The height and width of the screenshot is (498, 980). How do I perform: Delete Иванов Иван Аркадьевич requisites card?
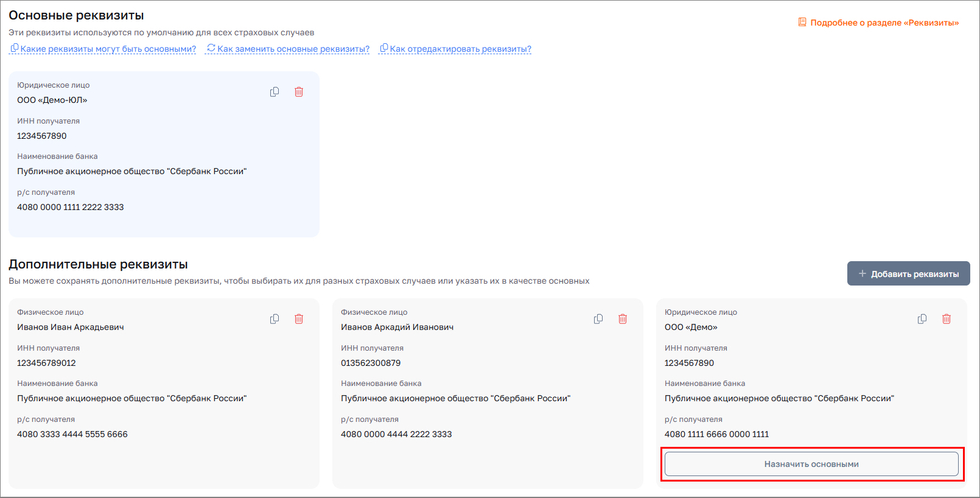(299, 319)
